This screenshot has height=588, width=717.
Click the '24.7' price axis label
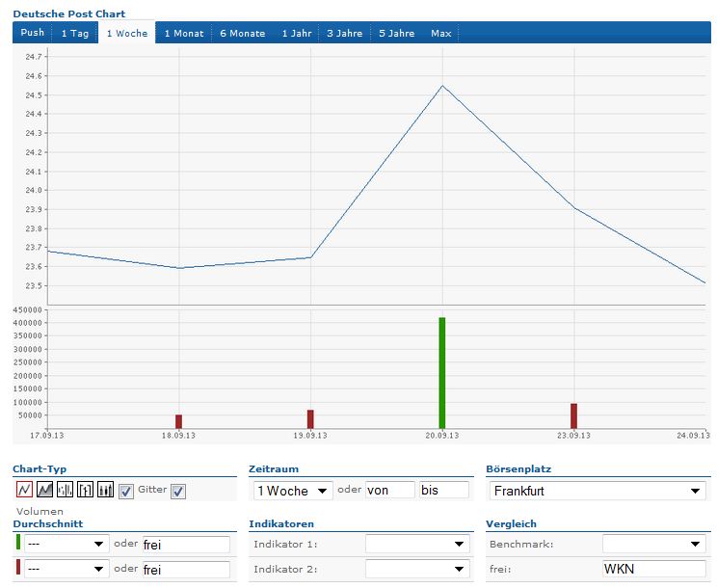point(34,57)
